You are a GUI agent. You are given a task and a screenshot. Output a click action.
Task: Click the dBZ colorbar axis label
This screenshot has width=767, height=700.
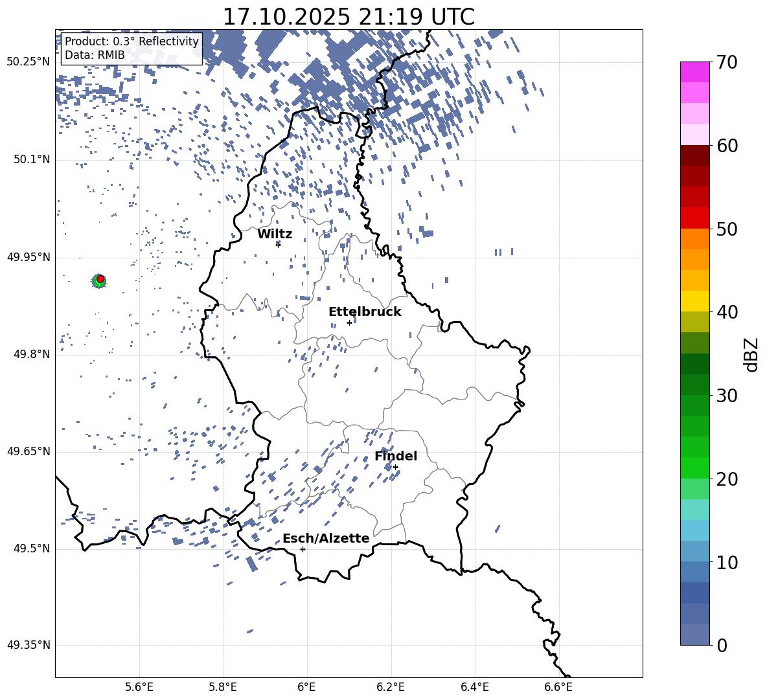tap(751, 354)
